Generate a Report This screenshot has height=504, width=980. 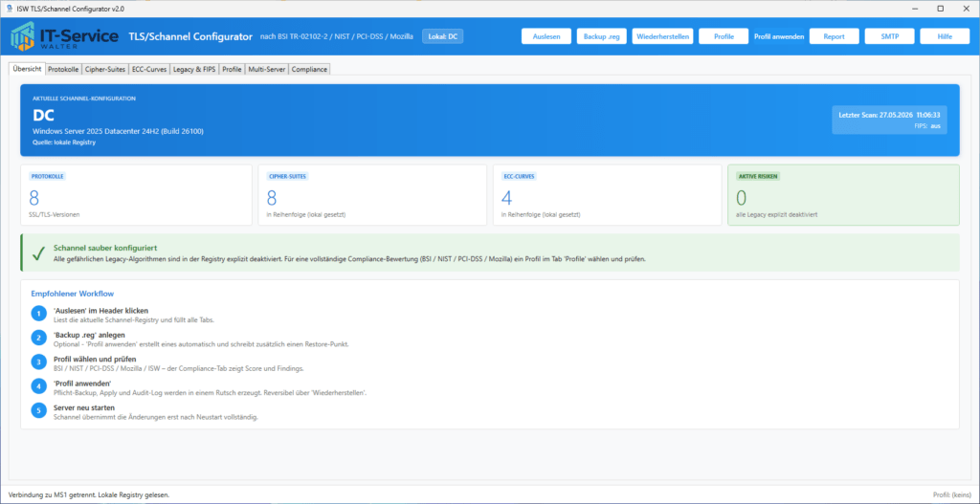(834, 36)
